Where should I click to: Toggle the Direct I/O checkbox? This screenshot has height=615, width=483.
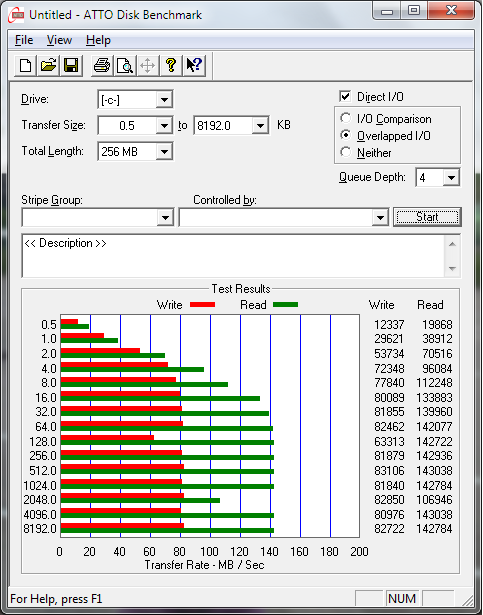345,96
